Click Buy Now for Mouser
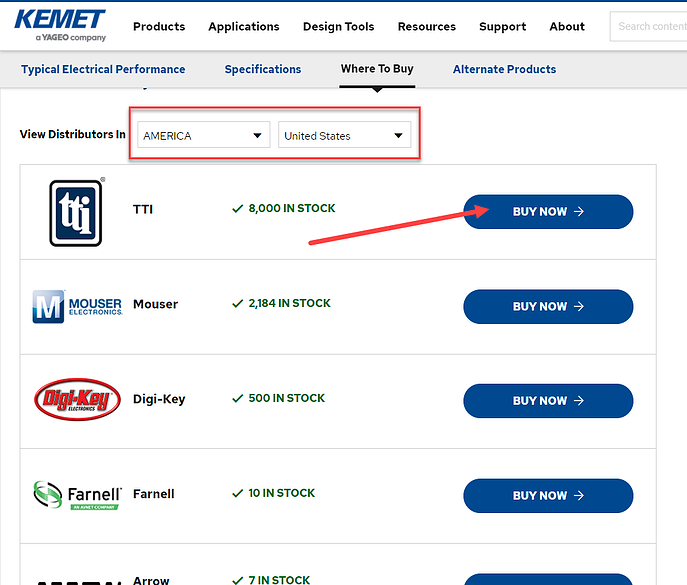Image resolution: width=687 pixels, height=585 pixels. pos(548,306)
